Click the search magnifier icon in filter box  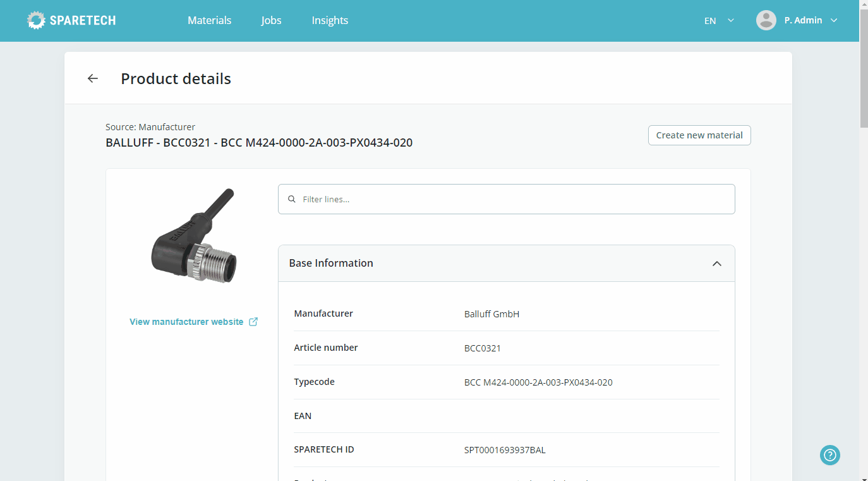292,199
